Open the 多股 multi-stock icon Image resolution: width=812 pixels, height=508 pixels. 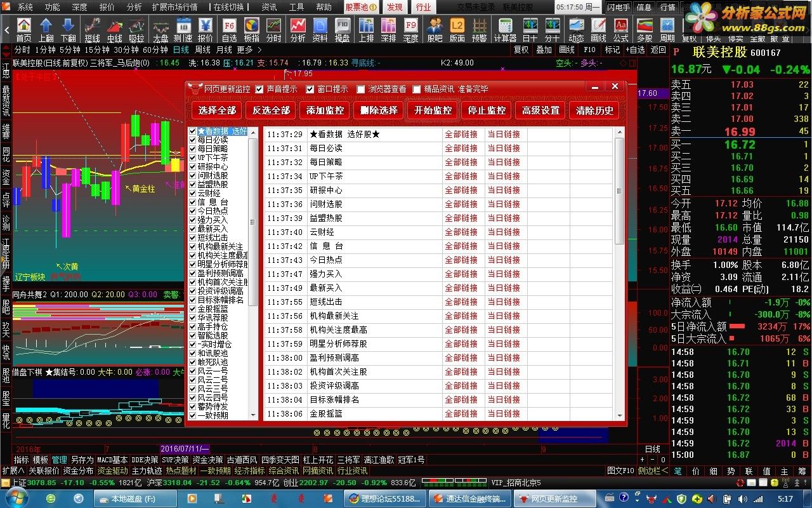[x=645, y=29]
